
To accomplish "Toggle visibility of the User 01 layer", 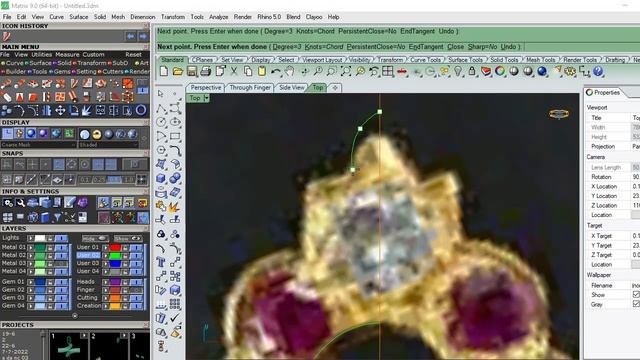I will click(136, 247).
